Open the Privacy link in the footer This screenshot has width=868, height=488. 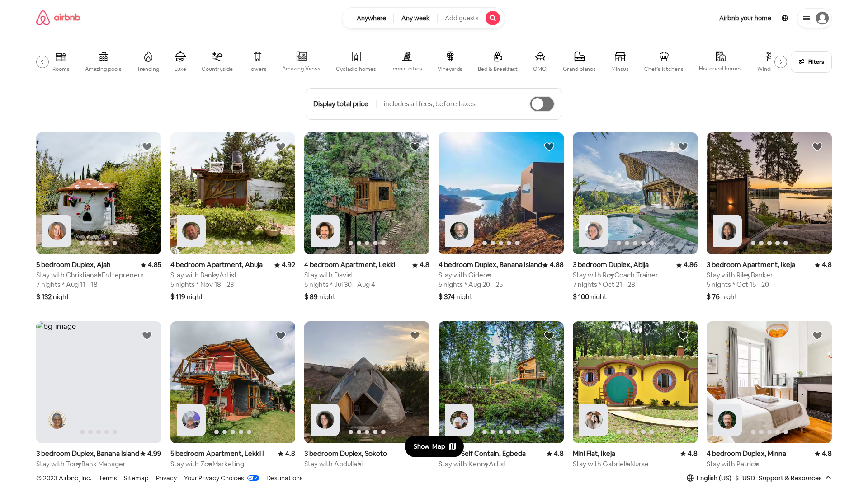click(x=166, y=478)
